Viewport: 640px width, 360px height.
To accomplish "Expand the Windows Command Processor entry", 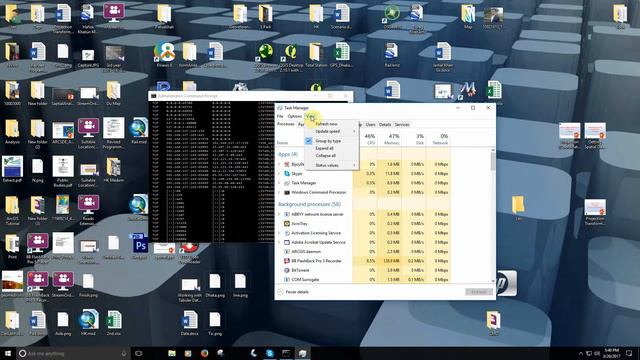I will (280, 192).
